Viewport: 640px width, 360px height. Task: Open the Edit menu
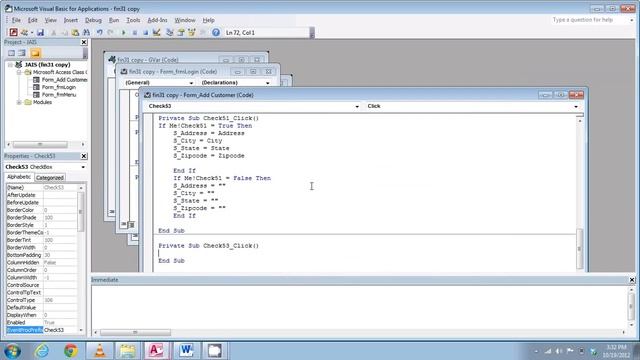[x=33, y=20]
